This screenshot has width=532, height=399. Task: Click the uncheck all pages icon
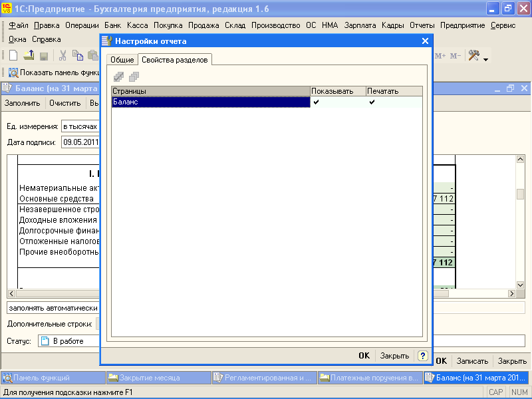[134, 76]
